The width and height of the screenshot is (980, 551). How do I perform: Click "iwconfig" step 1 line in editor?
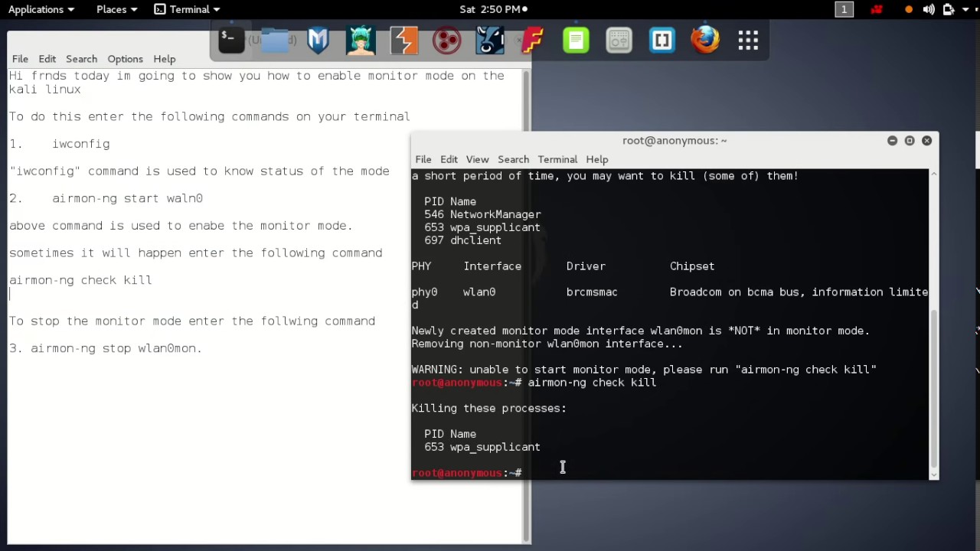(x=80, y=144)
